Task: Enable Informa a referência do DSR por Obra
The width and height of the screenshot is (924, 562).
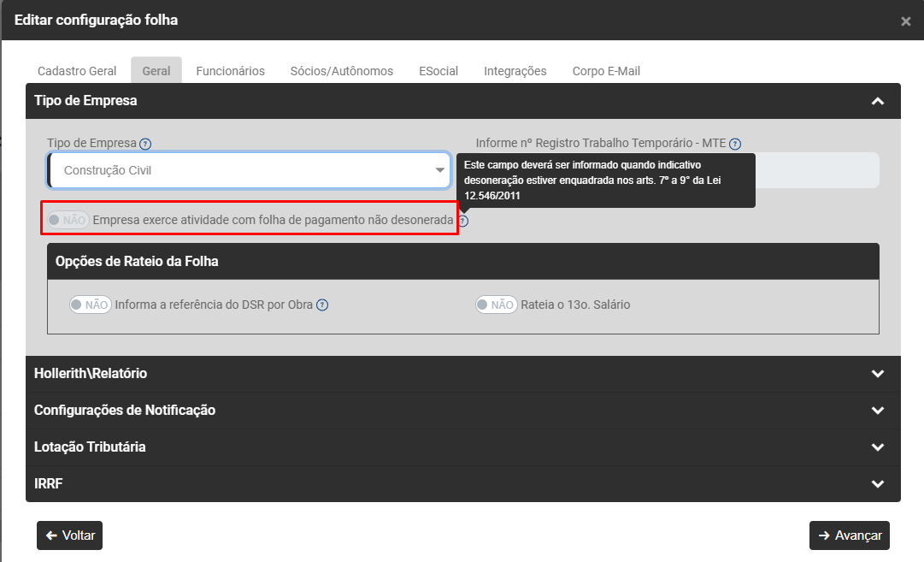Action: coord(91,305)
